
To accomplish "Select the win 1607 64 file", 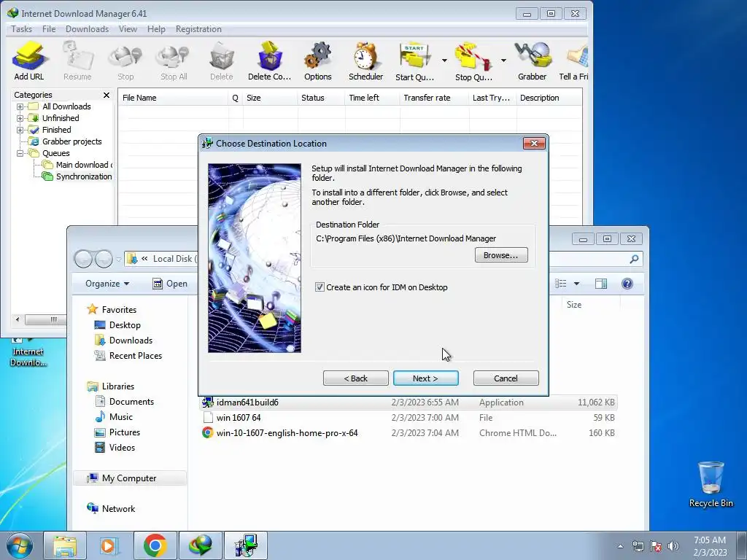I will 409,418.
